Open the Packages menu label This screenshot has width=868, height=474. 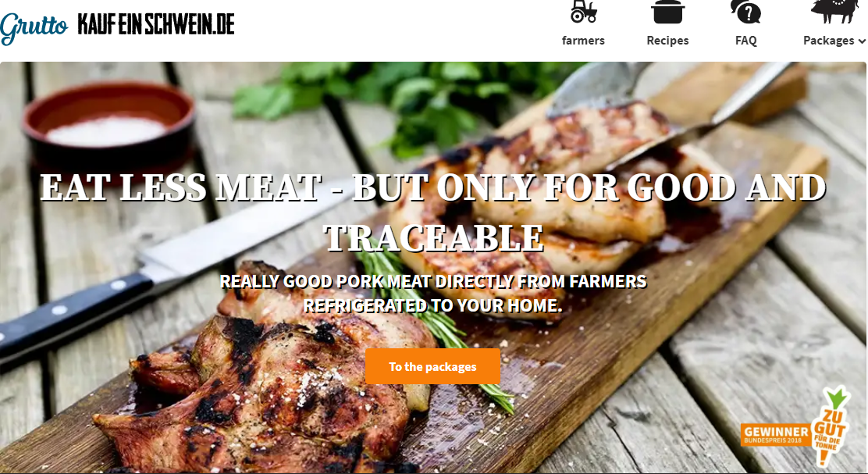(x=828, y=41)
